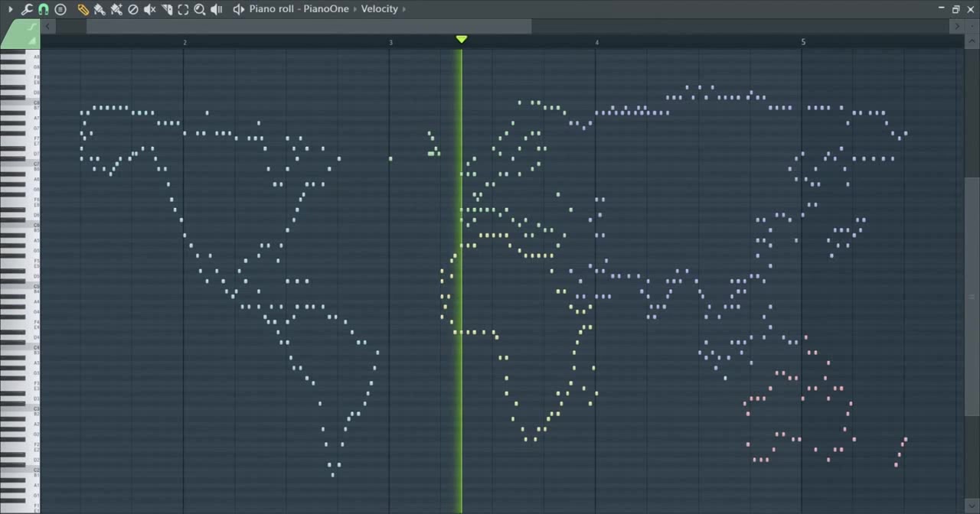Select the Slice tool

pos(167,9)
